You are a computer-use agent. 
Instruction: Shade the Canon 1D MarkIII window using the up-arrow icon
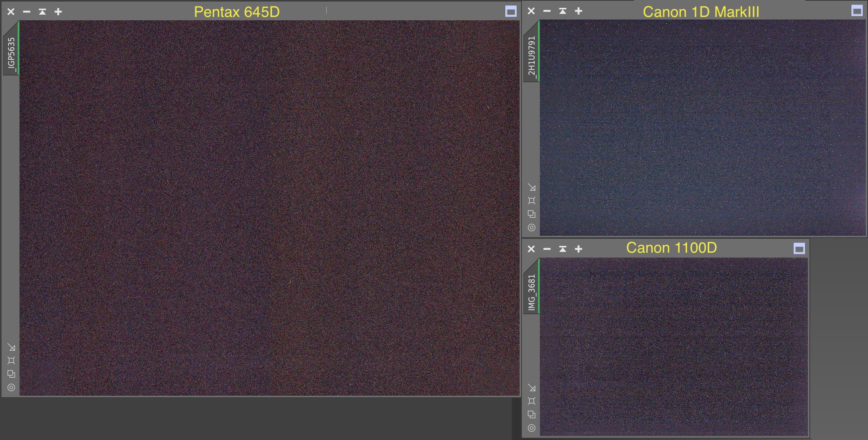tap(563, 11)
